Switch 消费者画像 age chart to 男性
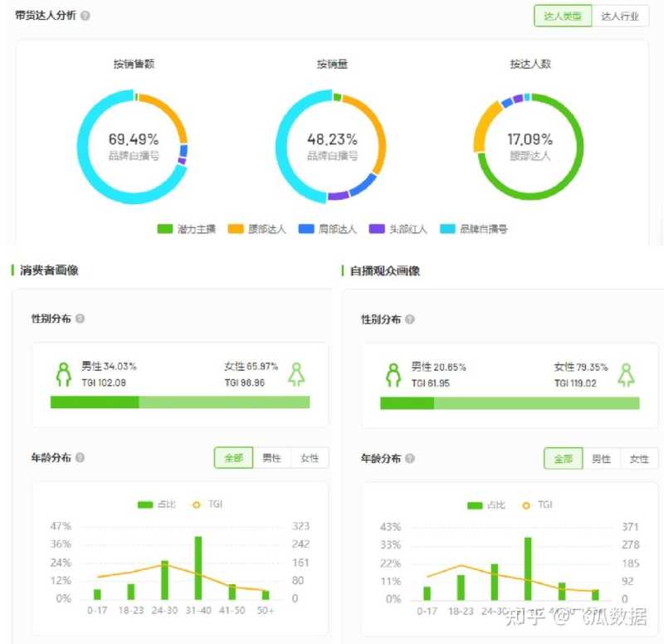The width and height of the screenshot is (664, 644). [273, 457]
